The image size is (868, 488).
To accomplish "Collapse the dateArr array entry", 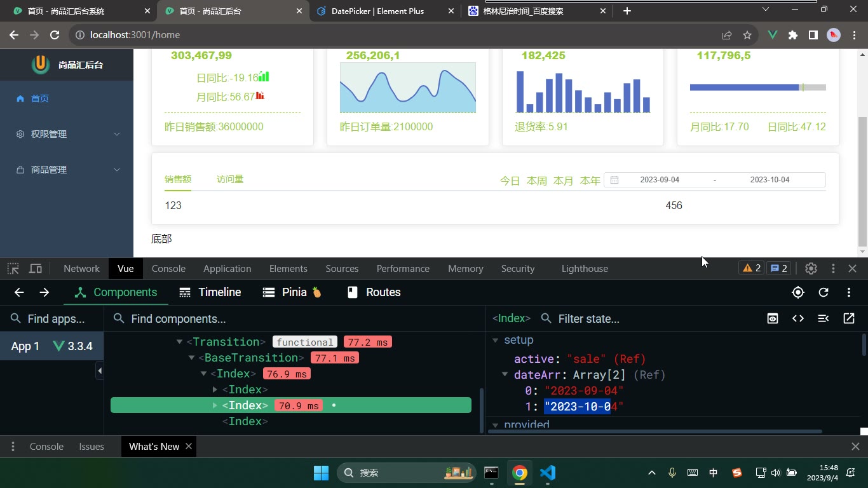I will (x=505, y=375).
